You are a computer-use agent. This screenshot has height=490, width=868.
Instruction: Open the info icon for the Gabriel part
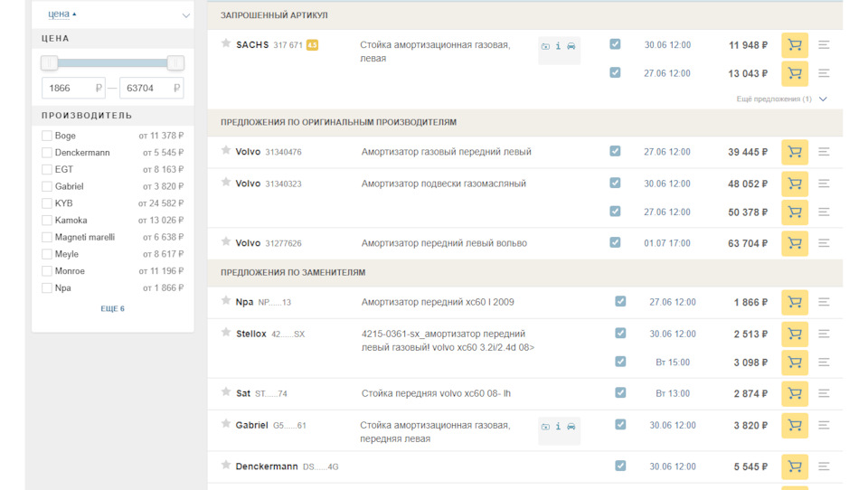(x=558, y=426)
